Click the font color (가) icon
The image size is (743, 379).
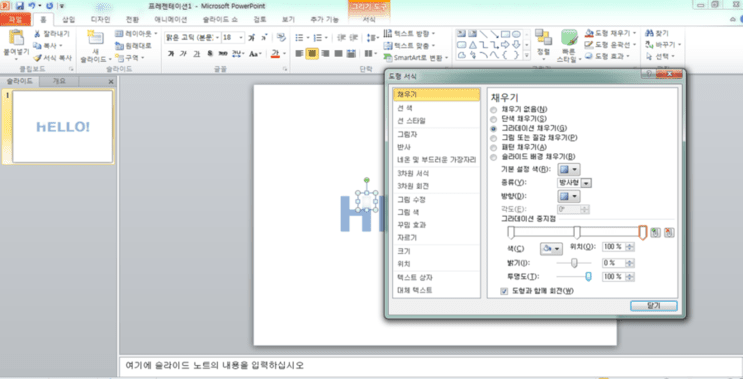[x=275, y=54]
